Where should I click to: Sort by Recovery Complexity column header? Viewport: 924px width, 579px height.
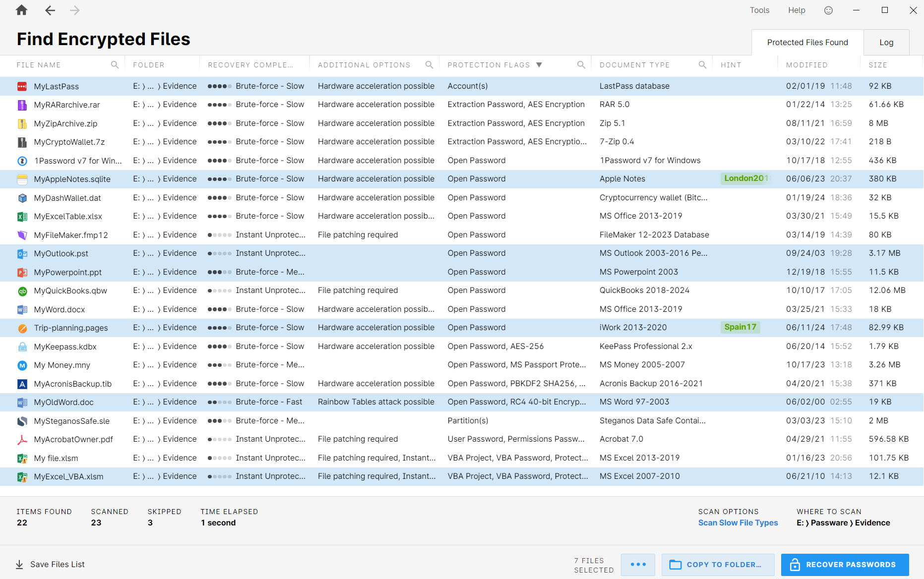pyautogui.click(x=250, y=65)
